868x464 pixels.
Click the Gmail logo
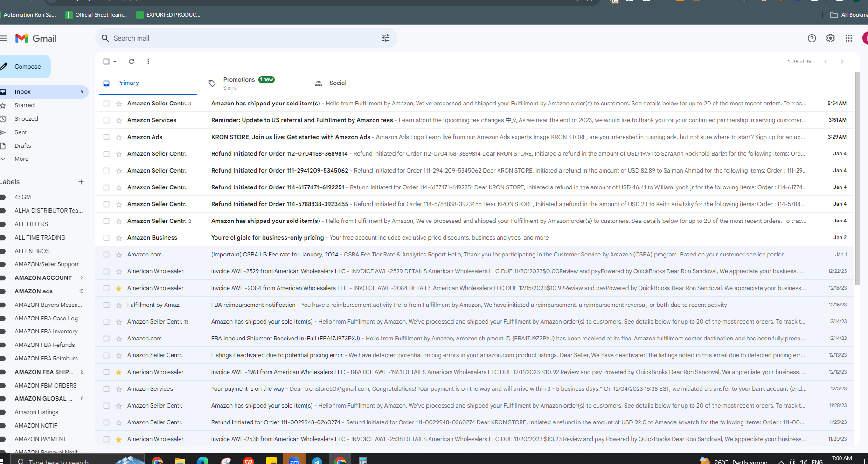coord(36,38)
